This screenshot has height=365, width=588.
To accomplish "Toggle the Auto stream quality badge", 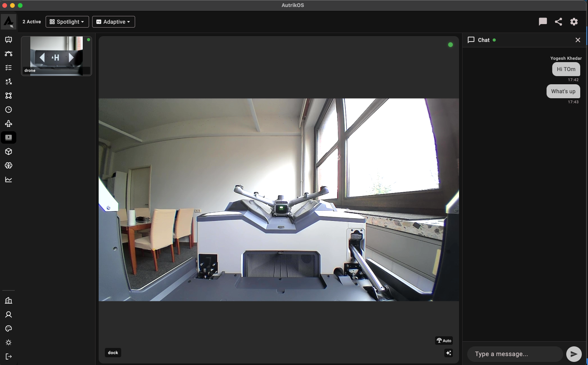I will [444, 341].
